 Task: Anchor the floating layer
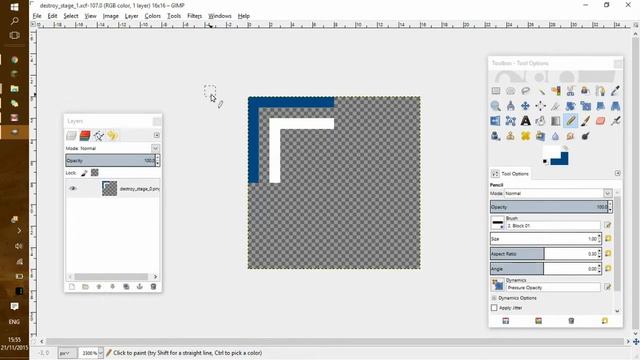[x=140, y=287]
